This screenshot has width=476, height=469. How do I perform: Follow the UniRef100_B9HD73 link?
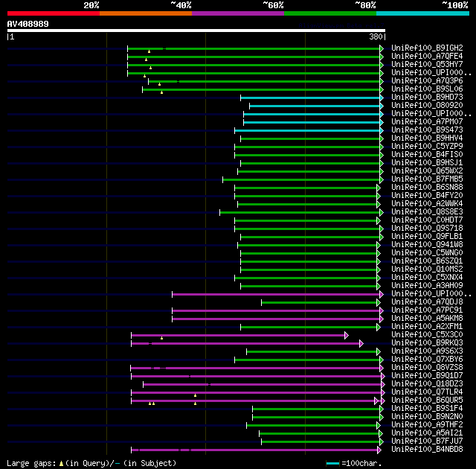pos(427,98)
